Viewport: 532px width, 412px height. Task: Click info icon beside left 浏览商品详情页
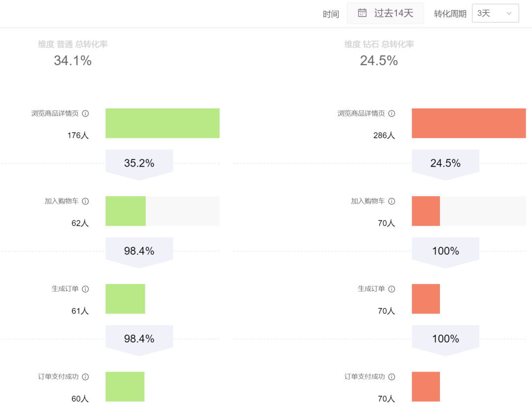click(85, 113)
